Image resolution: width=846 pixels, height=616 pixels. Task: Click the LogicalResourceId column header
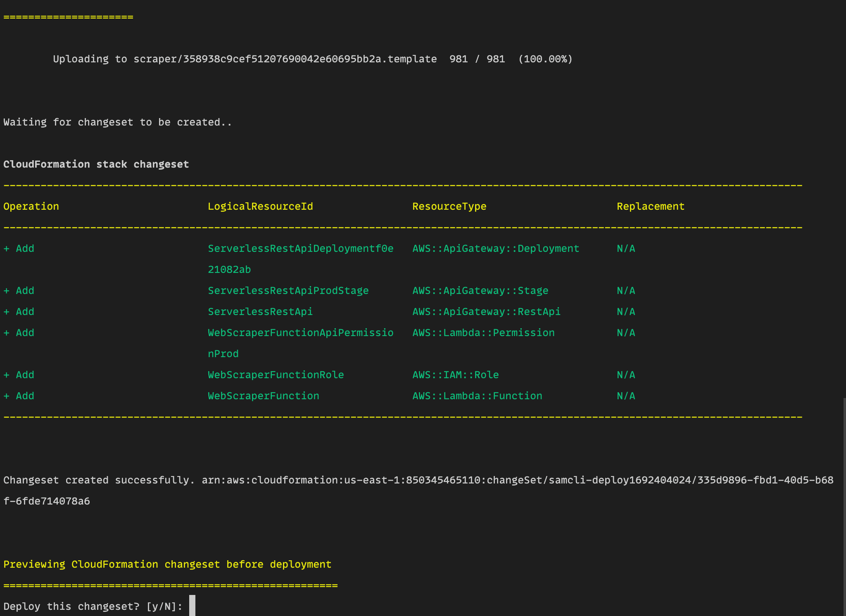click(x=261, y=206)
